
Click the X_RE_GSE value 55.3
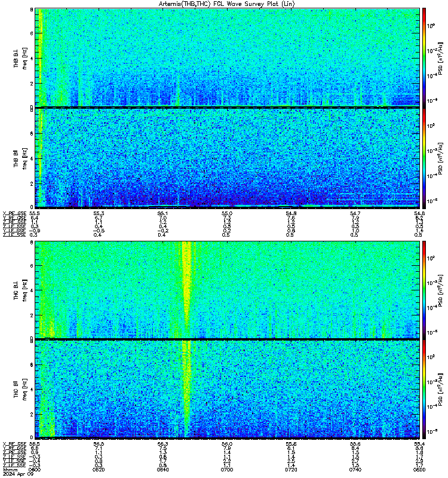click(x=99, y=213)
